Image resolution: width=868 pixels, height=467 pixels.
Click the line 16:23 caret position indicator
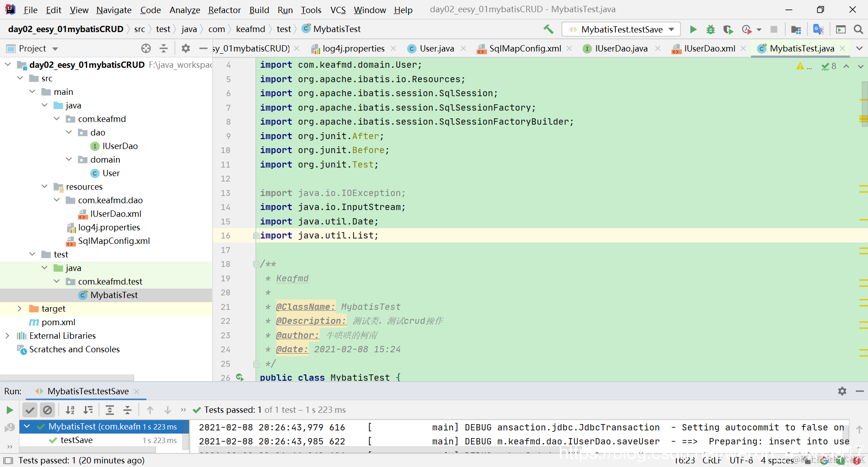click(x=684, y=460)
